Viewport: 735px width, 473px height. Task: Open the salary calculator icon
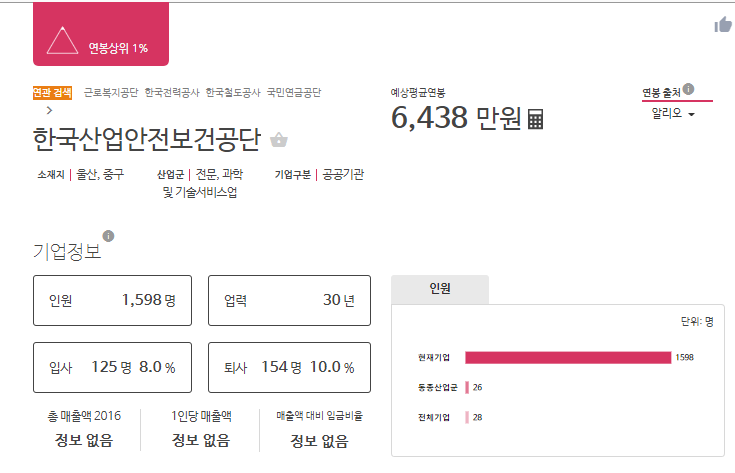click(x=535, y=119)
